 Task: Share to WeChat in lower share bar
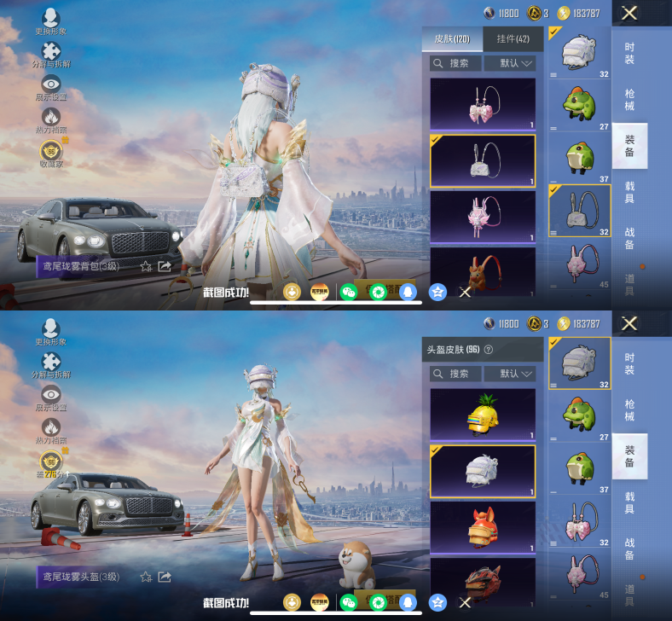[x=349, y=603]
